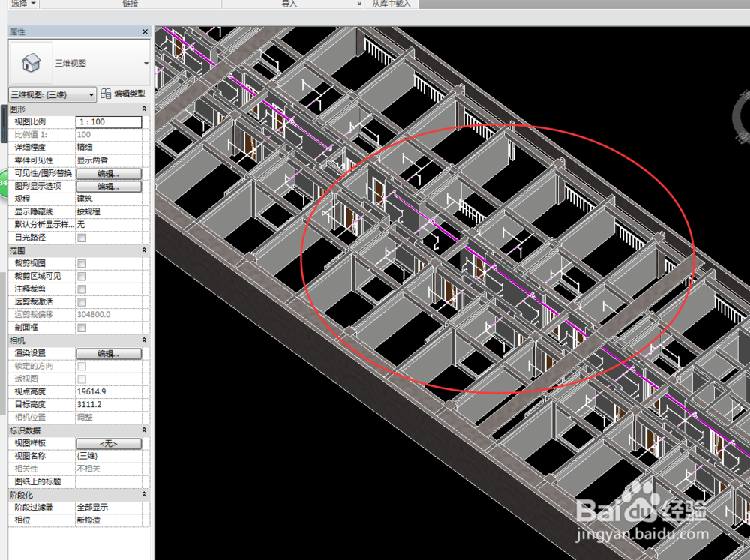The width and height of the screenshot is (750, 560).
Task: Open the 导入 panel dialog launcher arrow
Action: (x=359, y=4)
